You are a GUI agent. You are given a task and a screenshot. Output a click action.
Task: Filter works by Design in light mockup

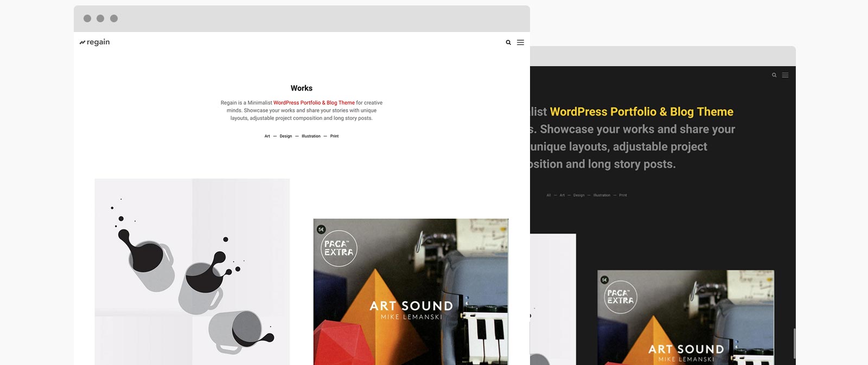coord(286,136)
